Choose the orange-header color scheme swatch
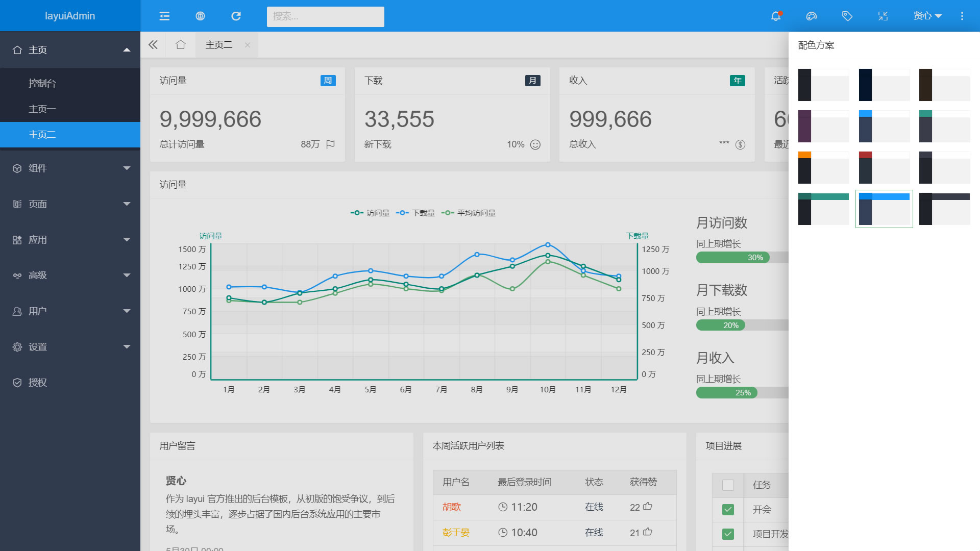Viewport: 980px width, 551px height. 823,168
